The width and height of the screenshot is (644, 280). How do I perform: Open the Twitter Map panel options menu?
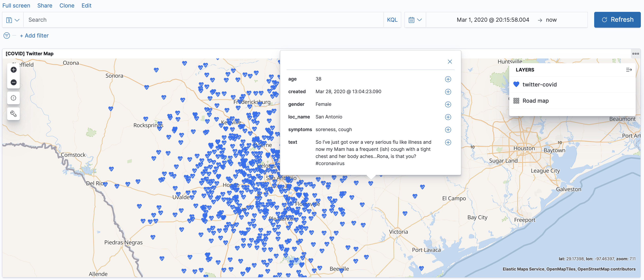click(x=635, y=54)
